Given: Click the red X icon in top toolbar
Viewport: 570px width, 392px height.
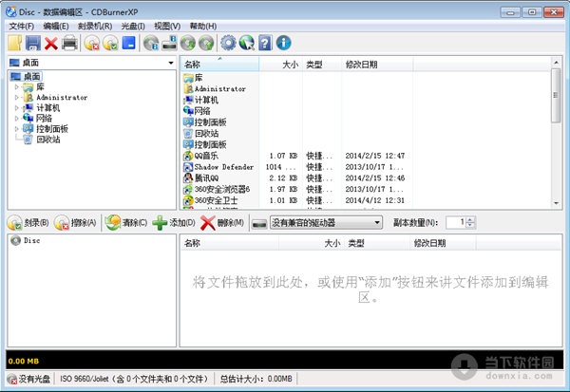Looking at the screenshot, I should pos(51,44).
